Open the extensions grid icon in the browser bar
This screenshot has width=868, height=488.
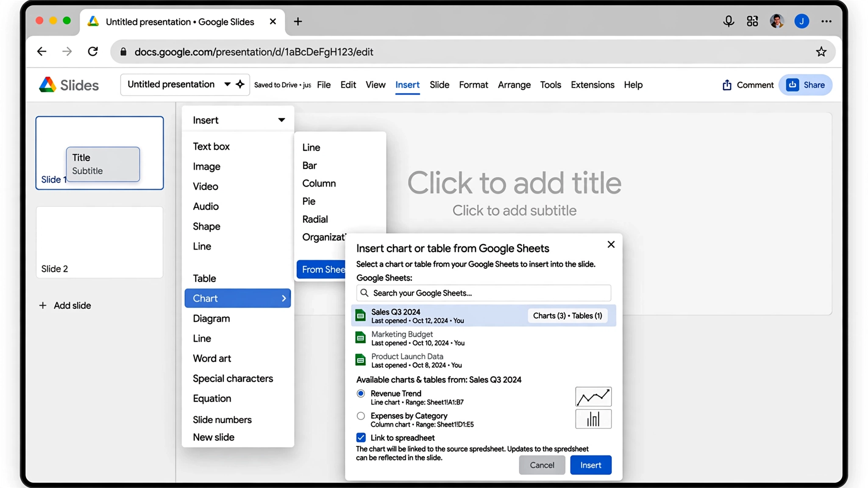752,21
